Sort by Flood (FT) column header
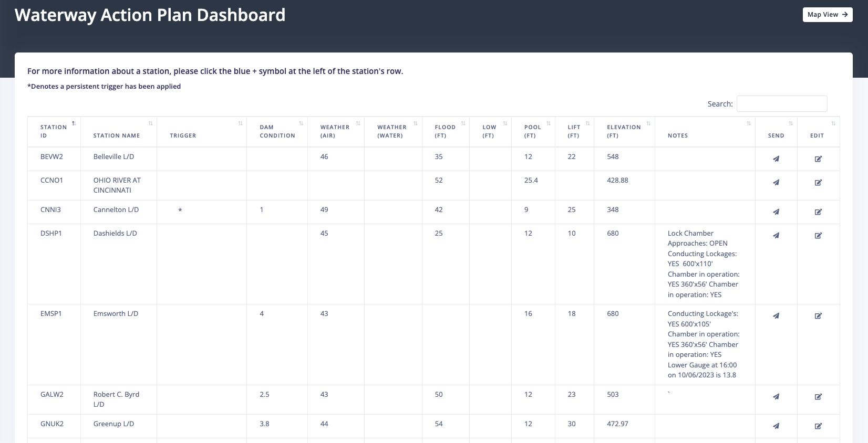Screen dimensions: 868x443 point(445,131)
